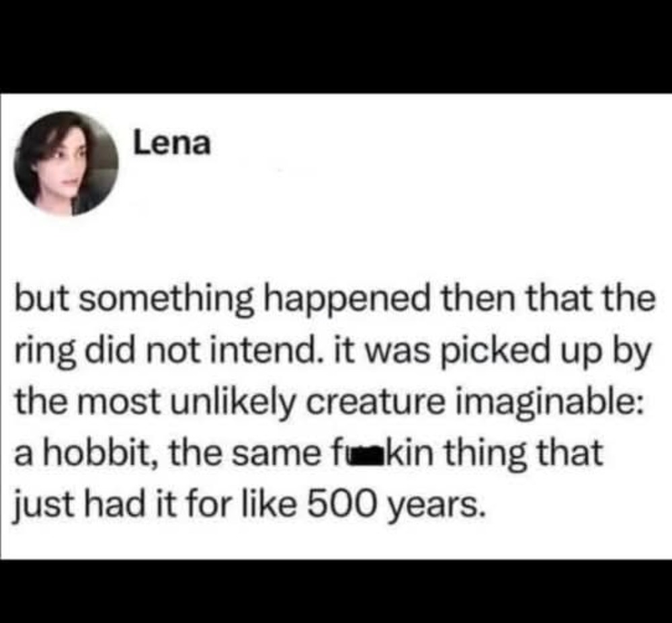672x623 pixels.
Task: Click Lena's profile picture avatar
Action: click(x=66, y=163)
